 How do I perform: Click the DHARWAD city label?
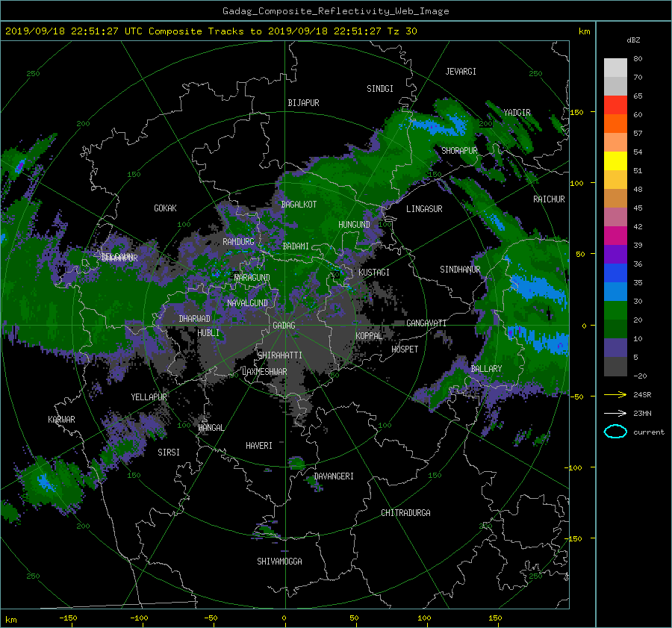click(x=194, y=319)
